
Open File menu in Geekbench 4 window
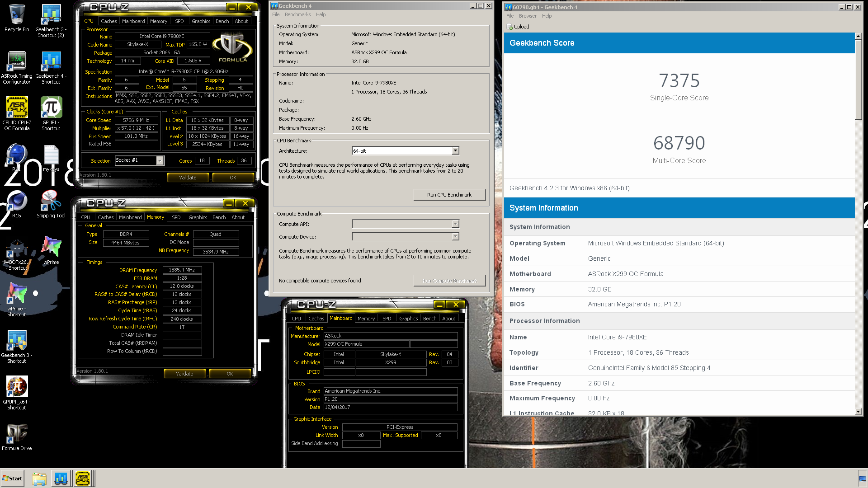(276, 14)
